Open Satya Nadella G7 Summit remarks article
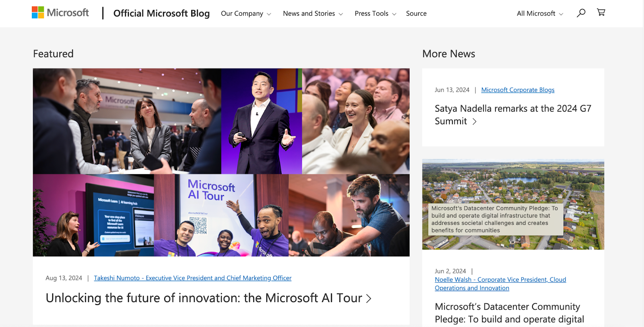The height and width of the screenshot is (327, 644). pyautogui.click(x=513, y=115)
